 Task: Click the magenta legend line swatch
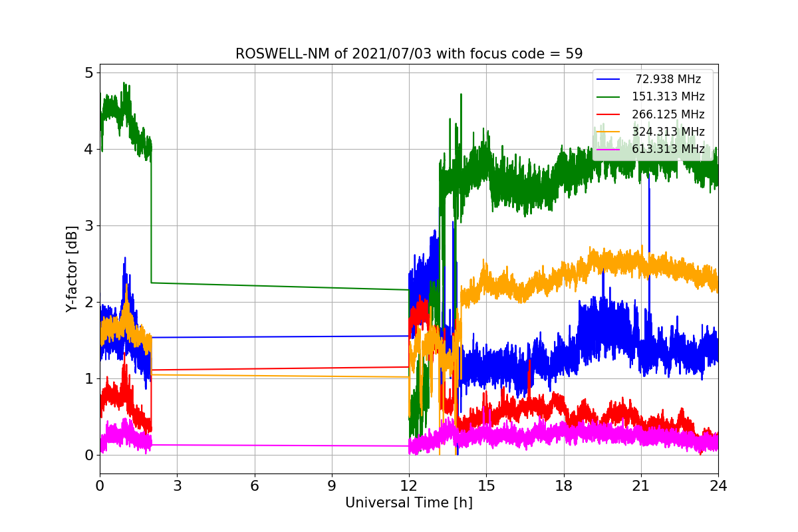point(609,150)
